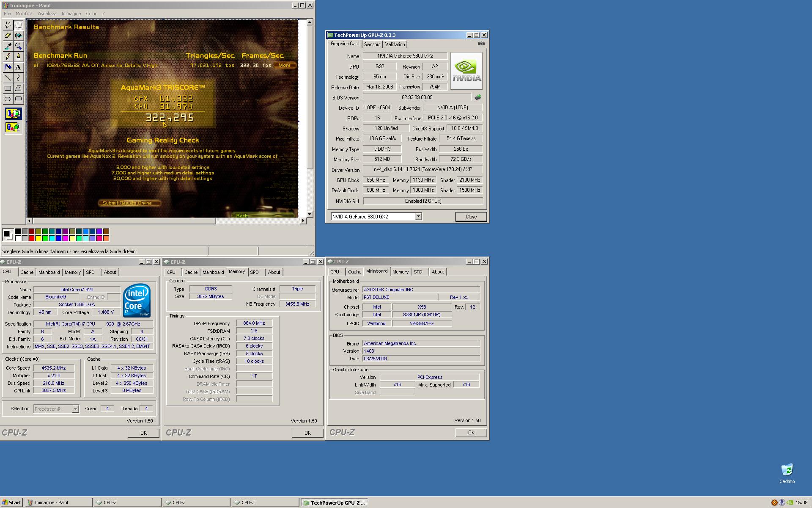Click the Paint vertical scrollbar down arrow
The width and height of the screenshot is (812, 508).
click(x=310, y=214)
